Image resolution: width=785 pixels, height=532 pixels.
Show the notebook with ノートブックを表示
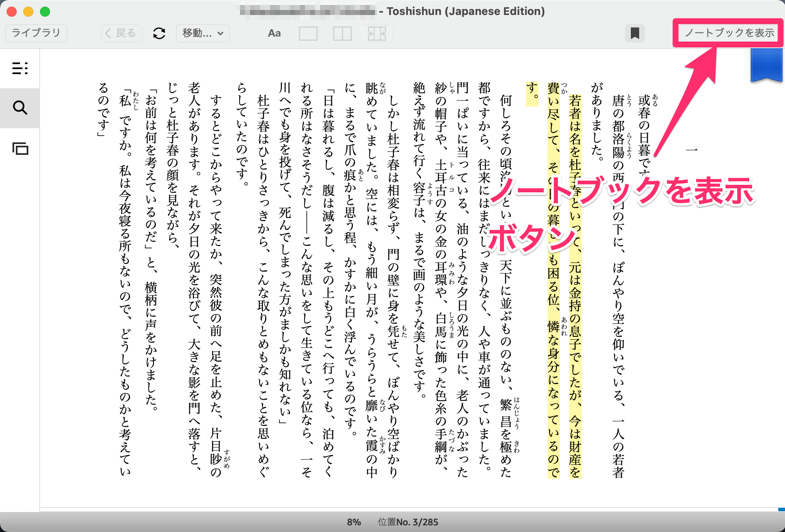click(729, 33)
